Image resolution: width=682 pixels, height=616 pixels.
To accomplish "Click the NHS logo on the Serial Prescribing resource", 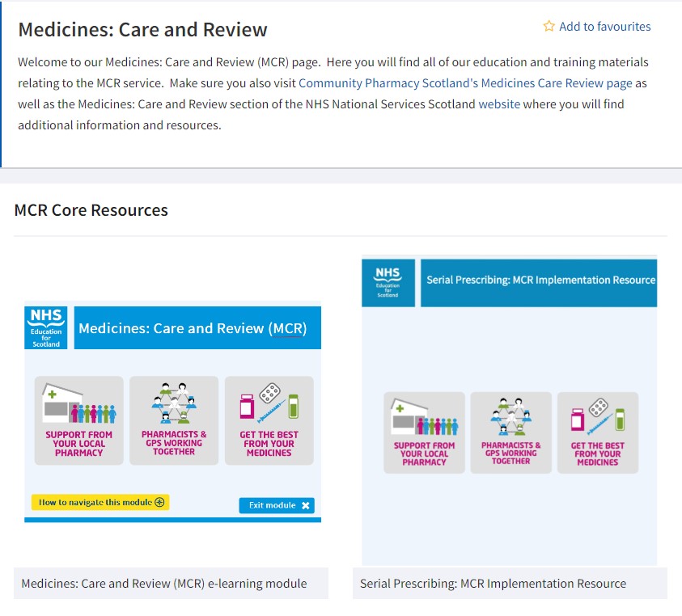I will click(388, 283).
